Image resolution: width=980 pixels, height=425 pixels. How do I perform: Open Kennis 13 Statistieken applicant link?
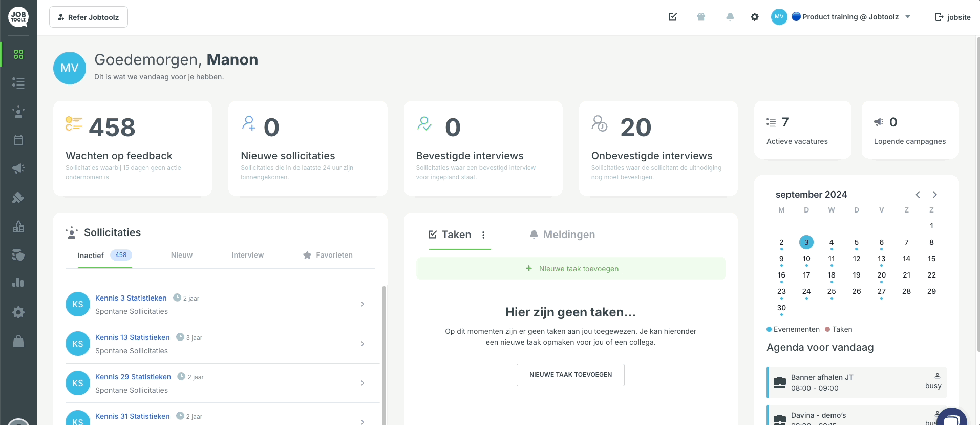pyautogui.click(x=133, y=337)
